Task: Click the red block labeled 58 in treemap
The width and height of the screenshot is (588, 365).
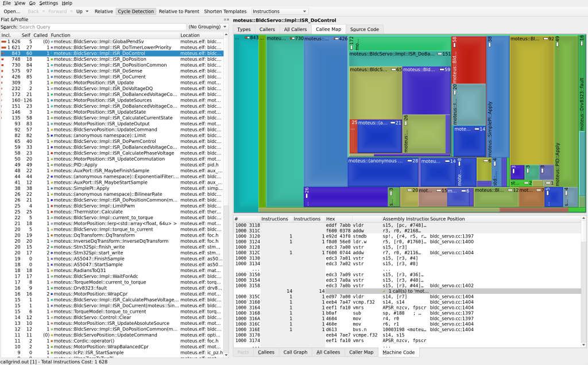Action: tap(469, 60)
